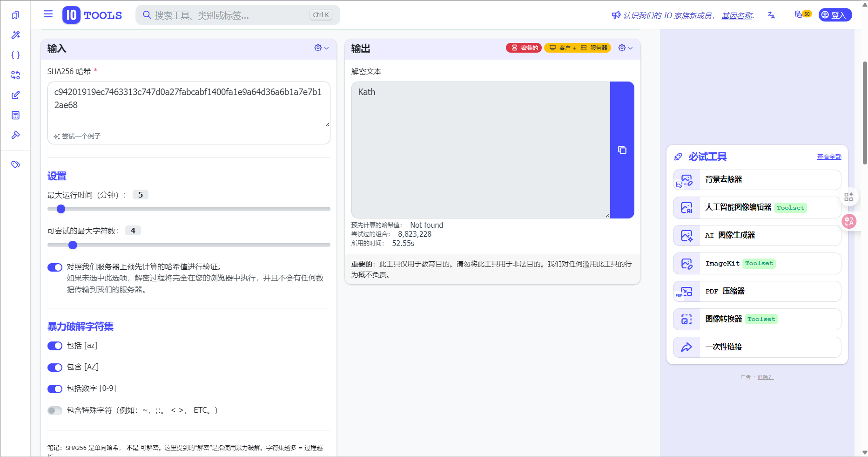Click the 登入 login button
868x457 pixels.
click(835, 15)
